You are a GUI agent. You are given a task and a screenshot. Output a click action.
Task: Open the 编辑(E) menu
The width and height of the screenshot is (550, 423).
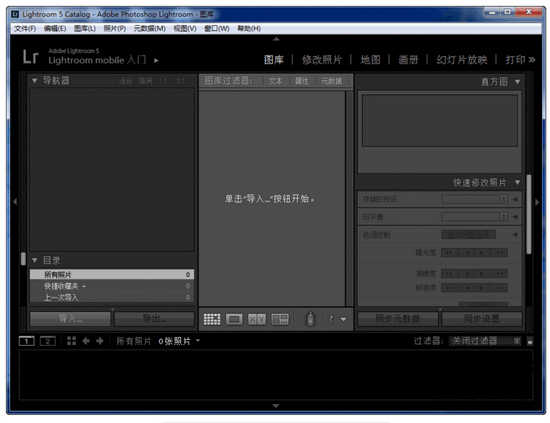coord(55,28)
